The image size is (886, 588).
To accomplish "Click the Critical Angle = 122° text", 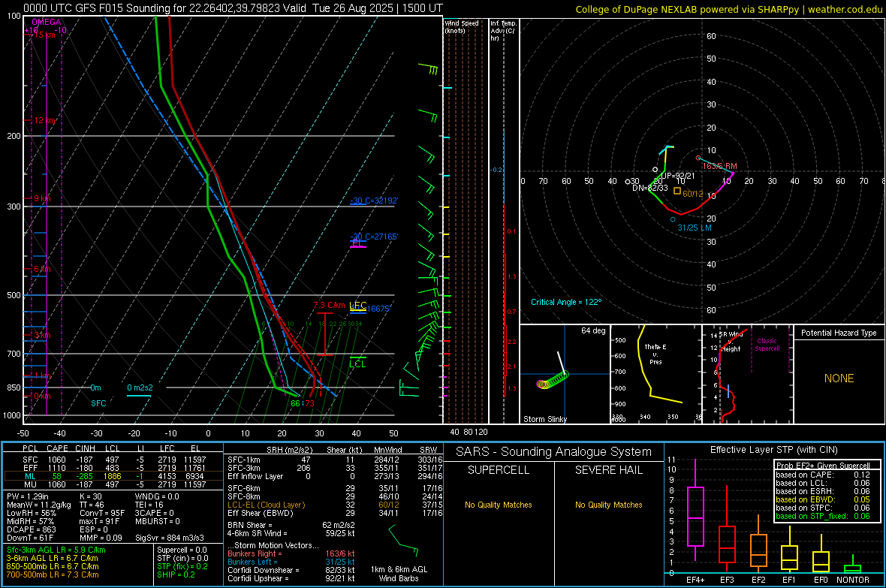I will [566, 302].
